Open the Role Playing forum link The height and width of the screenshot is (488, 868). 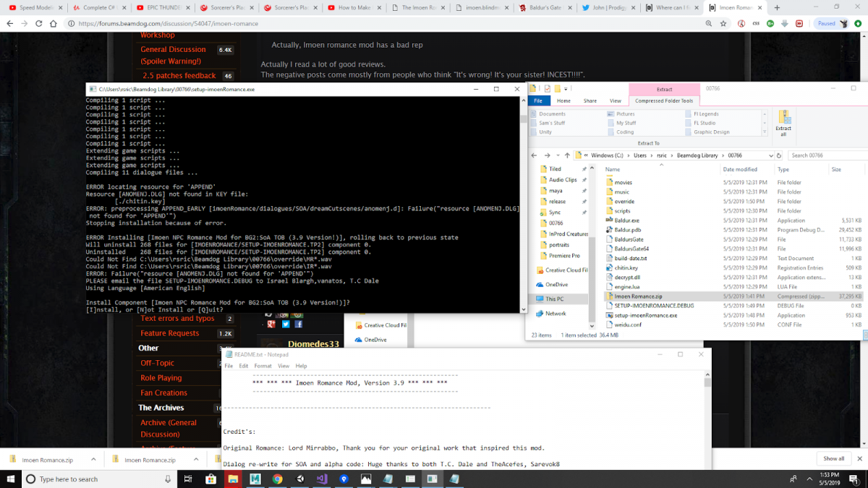coord(161,377)
